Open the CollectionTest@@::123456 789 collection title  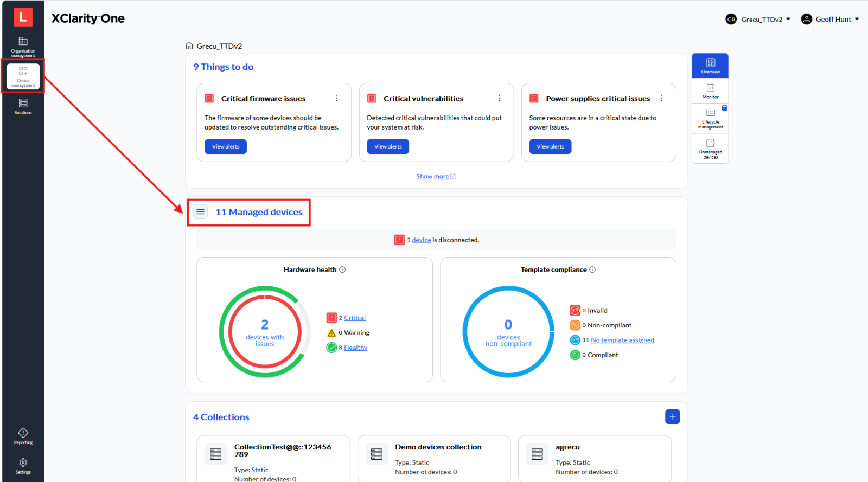283,451
